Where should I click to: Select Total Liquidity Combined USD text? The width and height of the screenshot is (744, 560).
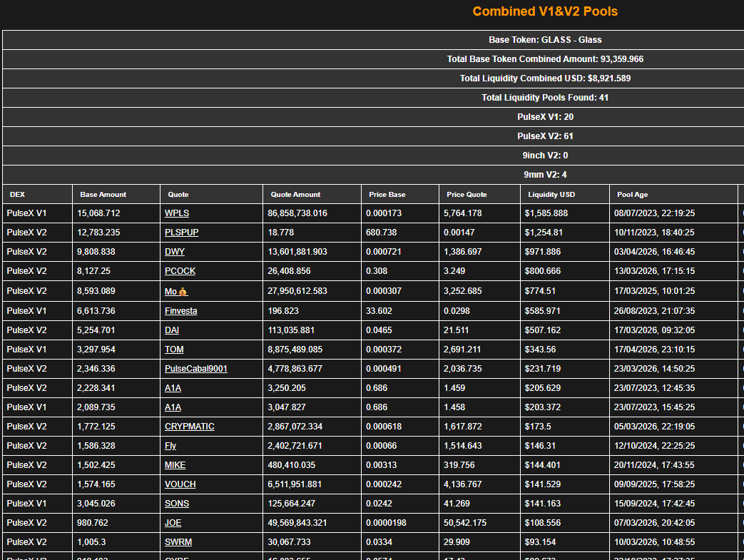click(545, 78)
